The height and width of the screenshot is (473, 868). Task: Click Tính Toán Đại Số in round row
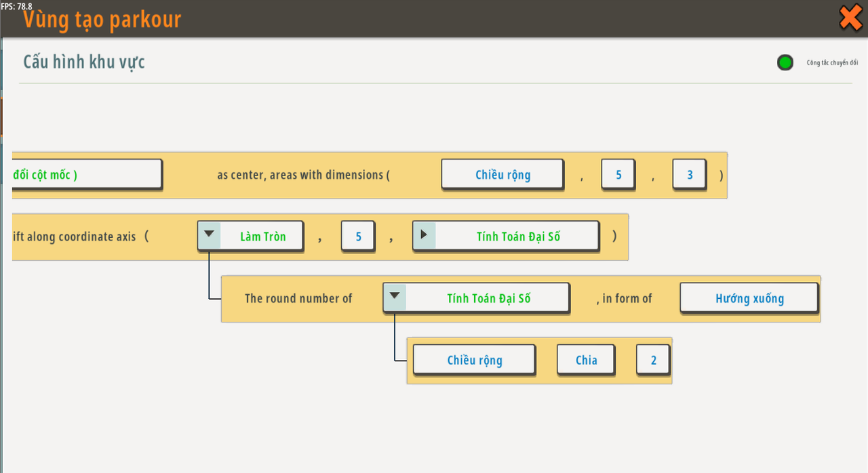pos(488,298)
